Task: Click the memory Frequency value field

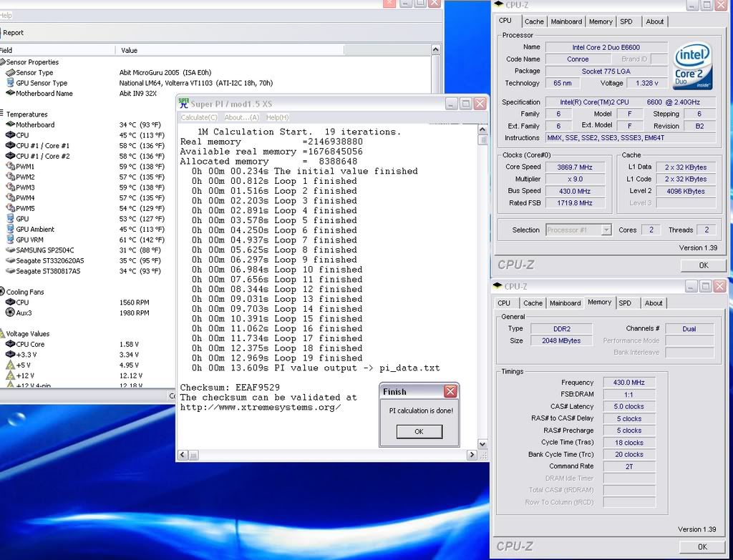Action: coord(628,383)
